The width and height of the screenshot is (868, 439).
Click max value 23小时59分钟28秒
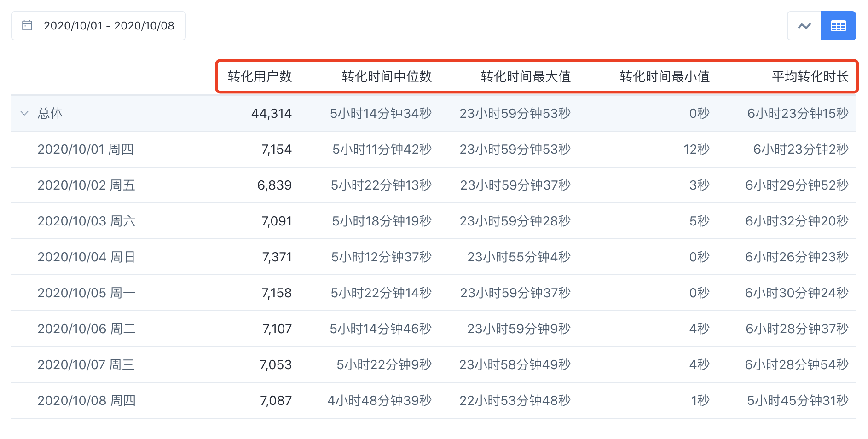point(515,221)
